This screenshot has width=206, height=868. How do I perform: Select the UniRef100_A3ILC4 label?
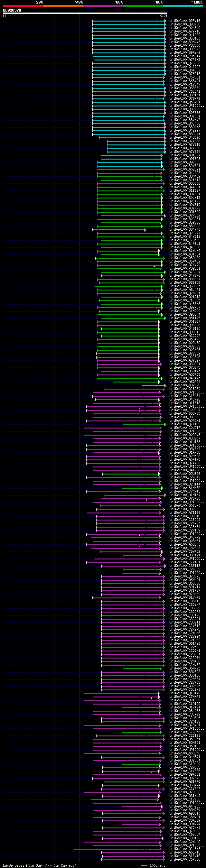click(x=185, y=254)
